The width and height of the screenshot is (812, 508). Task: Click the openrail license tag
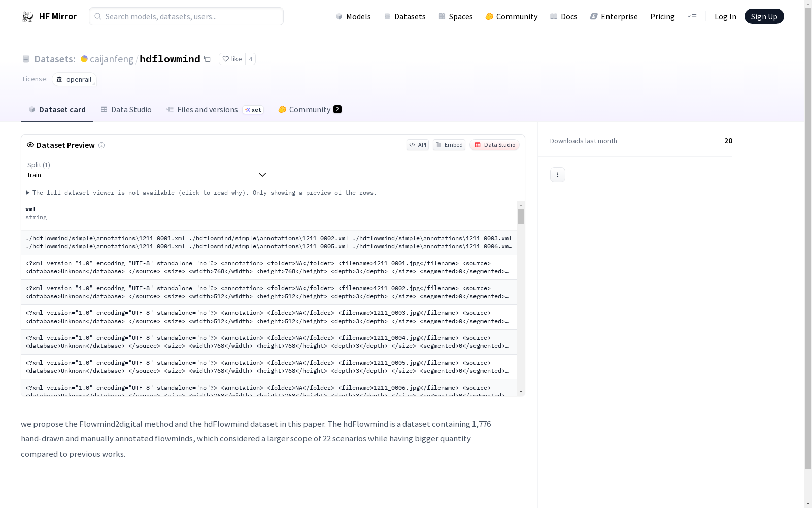74,79
